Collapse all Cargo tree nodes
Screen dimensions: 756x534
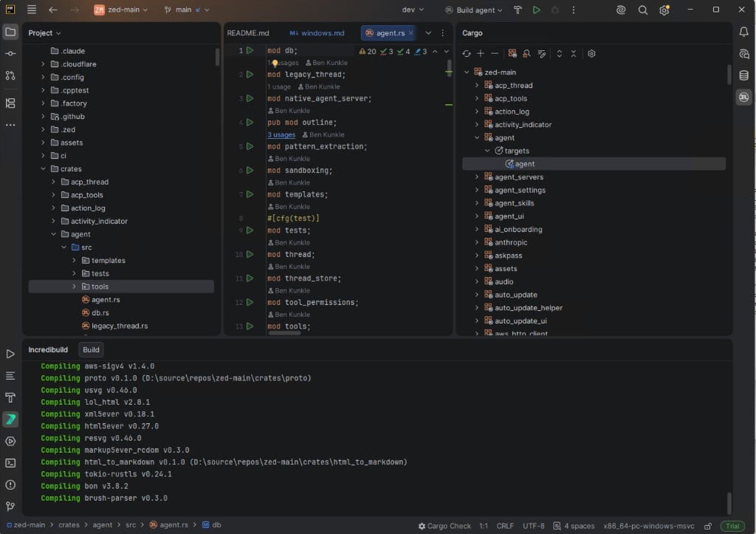[573, 53]
